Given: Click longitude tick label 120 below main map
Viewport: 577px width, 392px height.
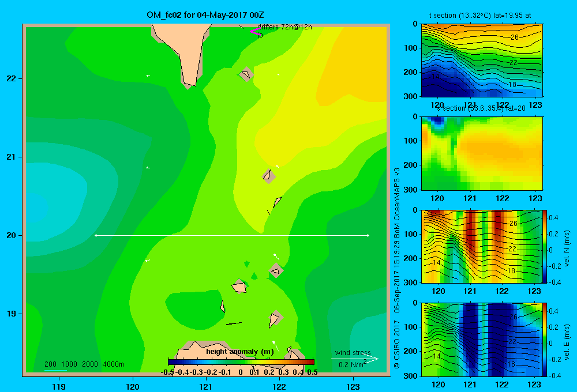Looking at the screenshot, I should [133, 386].
